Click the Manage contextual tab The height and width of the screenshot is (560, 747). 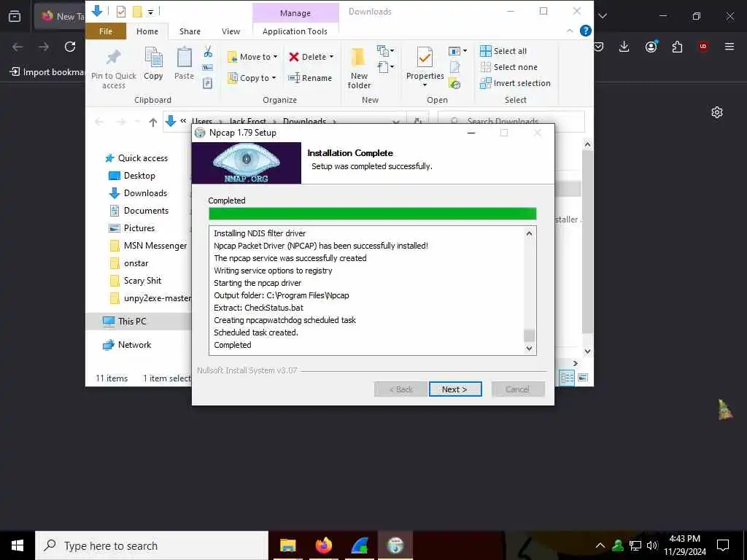pos(295,13)
